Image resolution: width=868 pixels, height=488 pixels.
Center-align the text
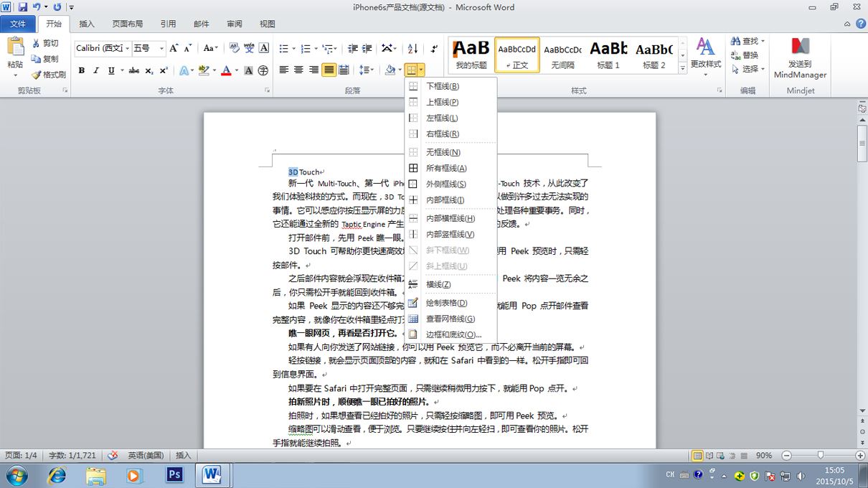click(x=299, y=70)
